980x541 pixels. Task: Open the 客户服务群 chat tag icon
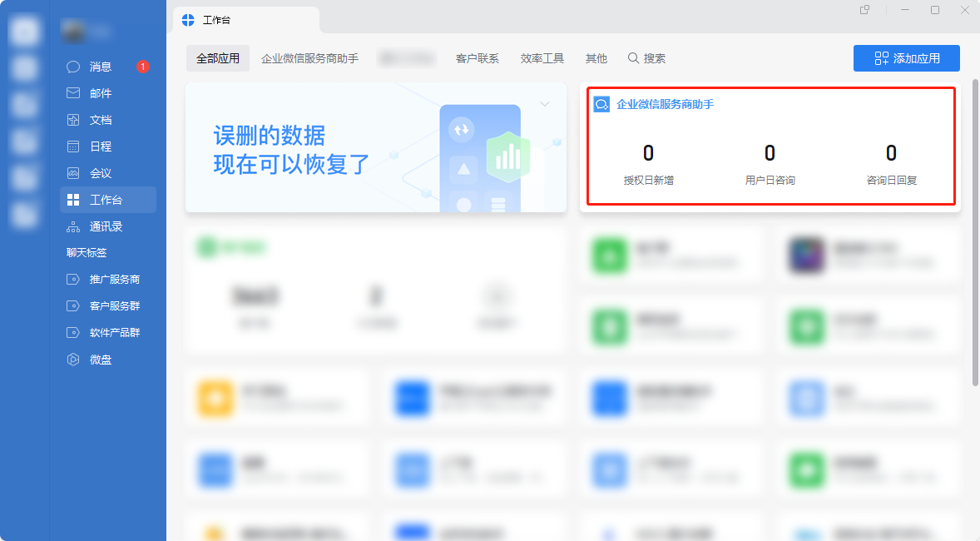pyautogui.click(x=73, y=305)
